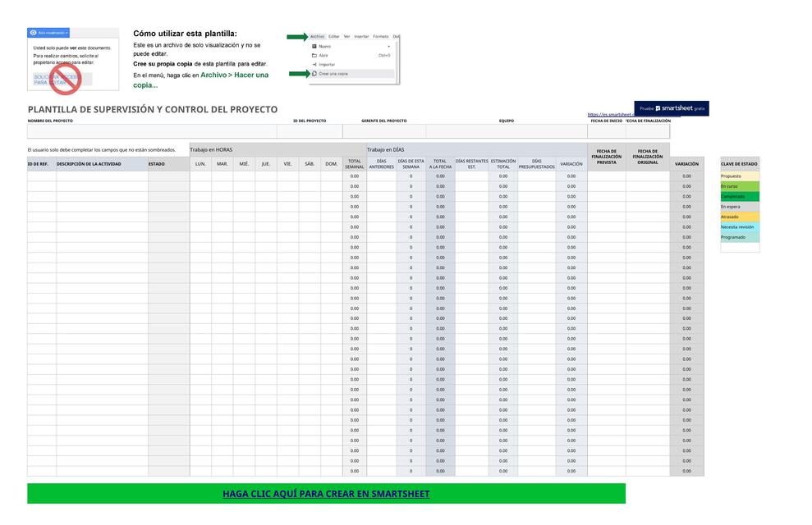Click the Crear una copia page icon

coord(314,73)
